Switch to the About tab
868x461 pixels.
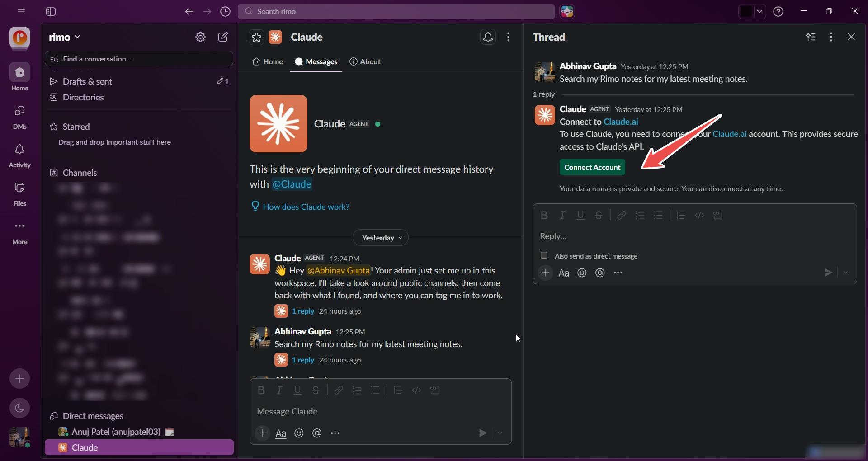click(365, 61)
